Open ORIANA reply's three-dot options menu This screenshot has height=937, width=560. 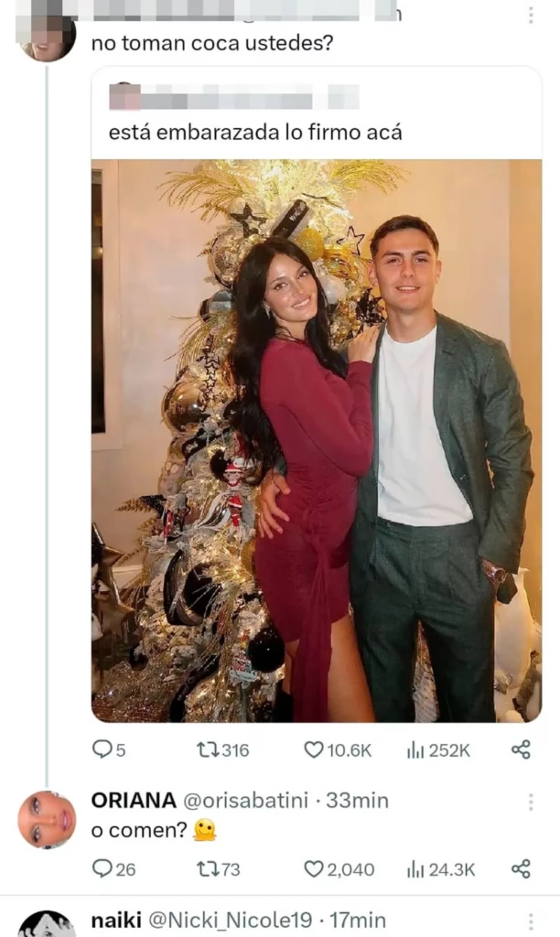tap(531, 802)
